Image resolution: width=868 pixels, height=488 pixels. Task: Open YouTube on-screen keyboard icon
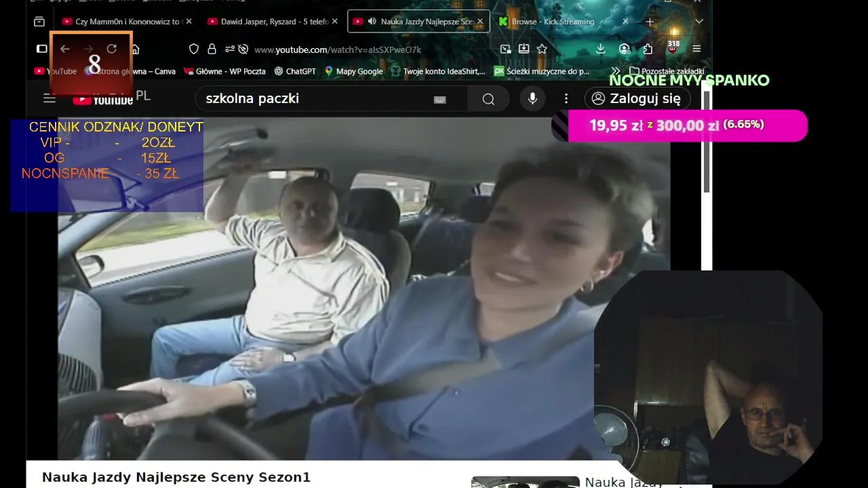pyautogui.click(x=439, y=100)
